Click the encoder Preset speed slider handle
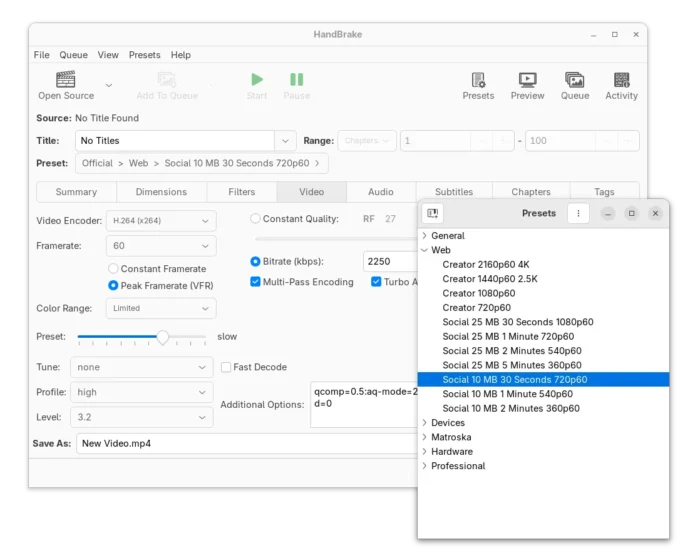 coord(162,337)
